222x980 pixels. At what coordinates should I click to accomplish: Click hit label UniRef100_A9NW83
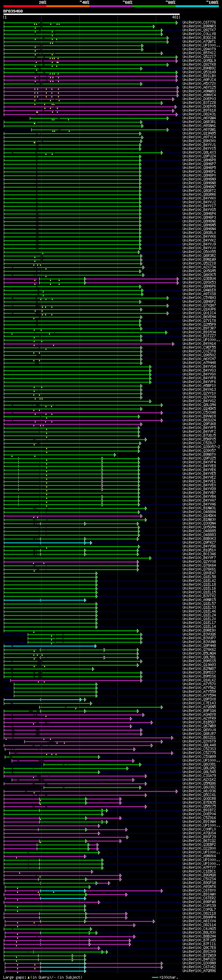(x=199, y=91)
